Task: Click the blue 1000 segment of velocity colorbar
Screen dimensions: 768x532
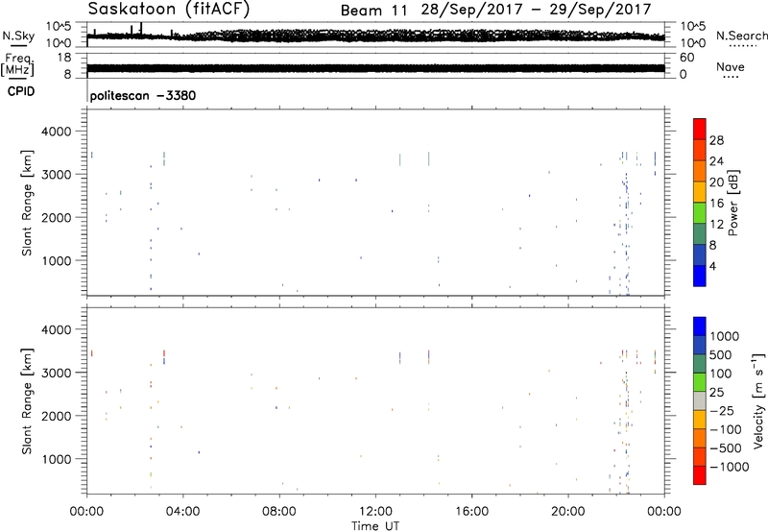Action: (700, 326)
